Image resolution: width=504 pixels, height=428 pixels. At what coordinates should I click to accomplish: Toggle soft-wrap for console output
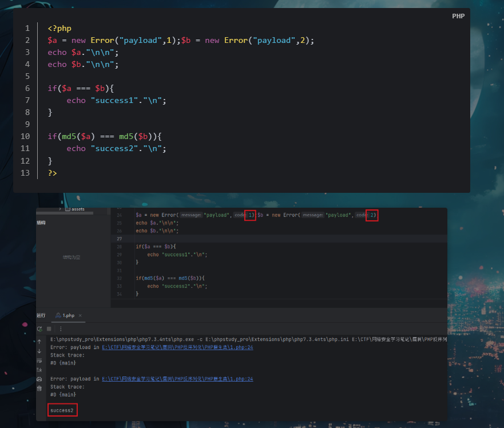39,360
